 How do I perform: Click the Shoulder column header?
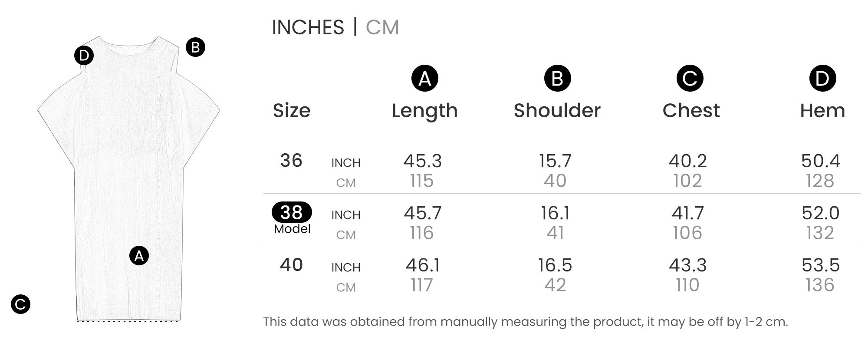557,111
